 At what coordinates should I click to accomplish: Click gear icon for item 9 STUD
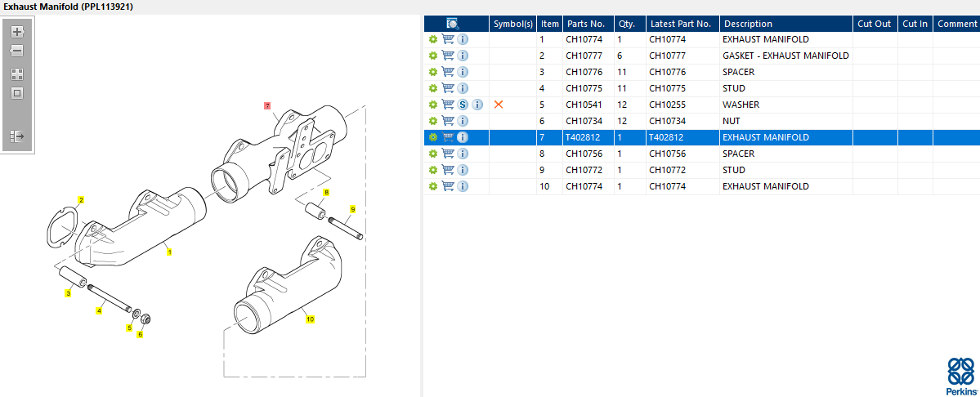[x=433, y=170]
